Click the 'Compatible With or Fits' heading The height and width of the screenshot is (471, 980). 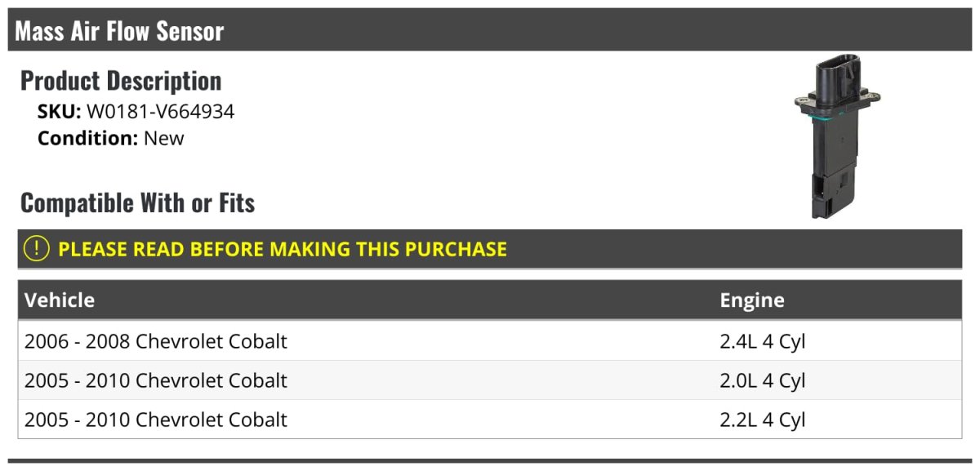click(x=137, y=202)
